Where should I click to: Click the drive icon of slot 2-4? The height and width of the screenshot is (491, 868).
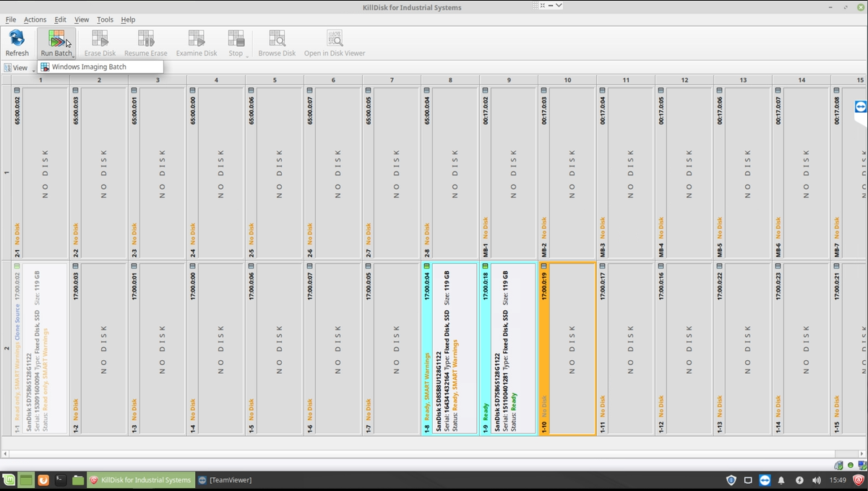(192, 90)
